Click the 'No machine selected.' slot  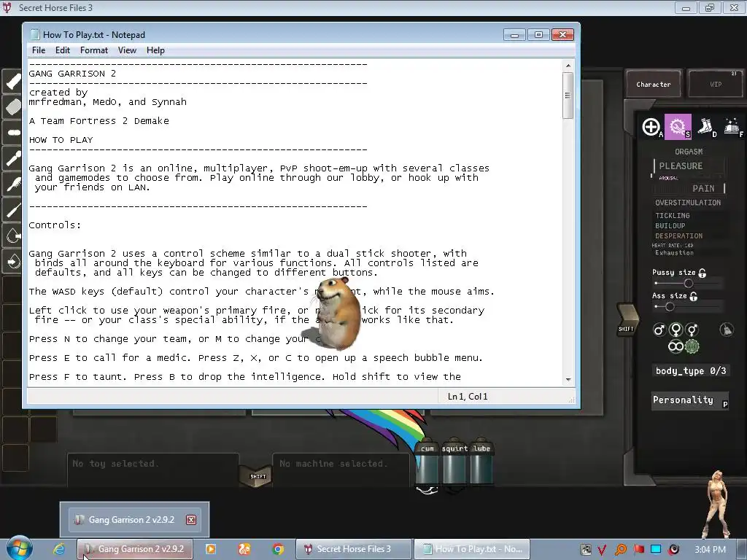point(341,470)
